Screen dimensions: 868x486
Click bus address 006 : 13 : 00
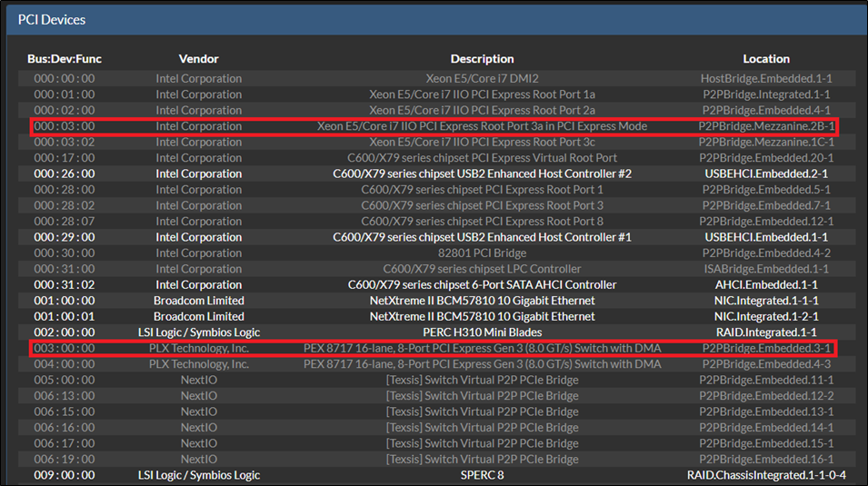(65, 396)
